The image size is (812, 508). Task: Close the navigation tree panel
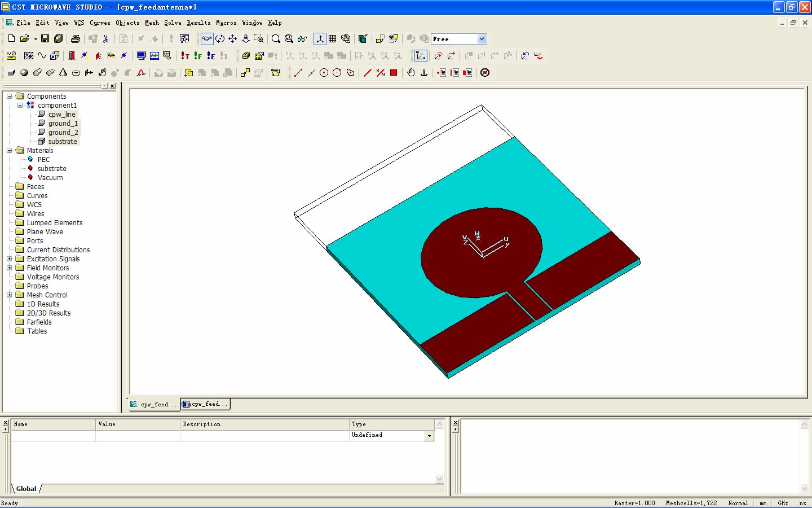pyautogui.click(x=112, y=86)
